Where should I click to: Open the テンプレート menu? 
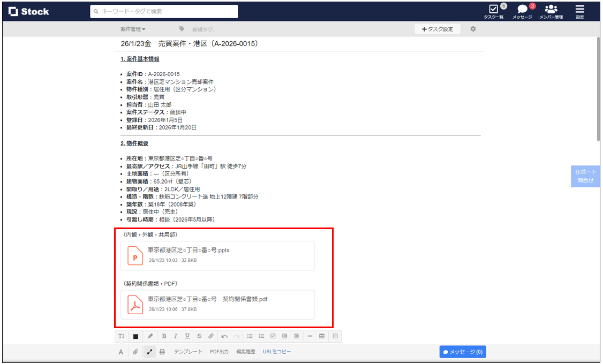[x=188, y=352]
